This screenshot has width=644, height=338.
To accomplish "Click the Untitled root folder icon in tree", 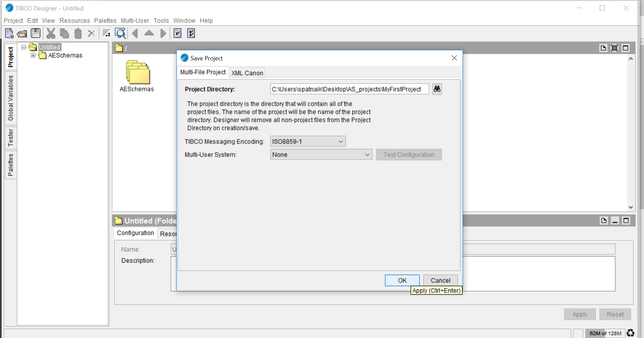I will pos(33,47).
